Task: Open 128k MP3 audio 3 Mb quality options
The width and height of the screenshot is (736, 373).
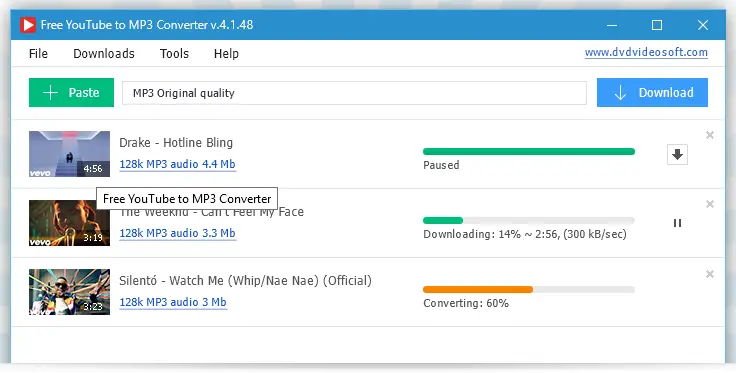Action: pyautogui.click(x=173, y=302)
